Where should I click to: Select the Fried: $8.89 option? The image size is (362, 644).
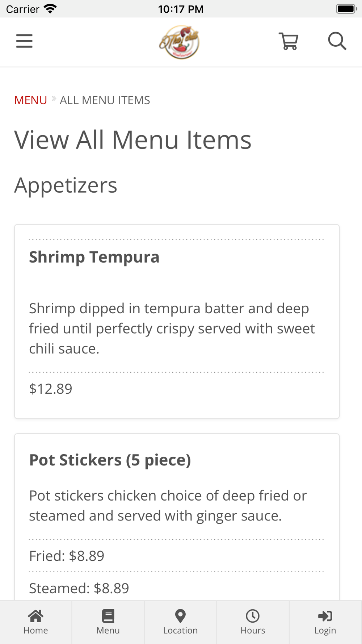coord(67,556)
